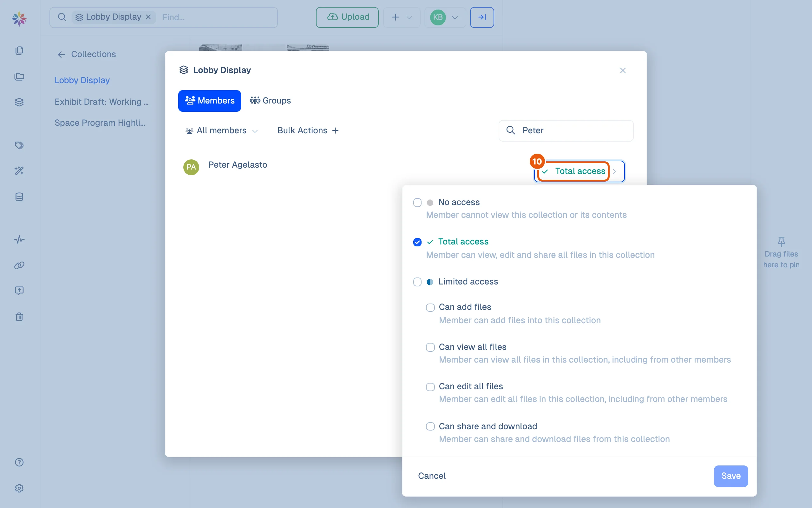Open the files icon in the sidebar

(x=19, y=51)
